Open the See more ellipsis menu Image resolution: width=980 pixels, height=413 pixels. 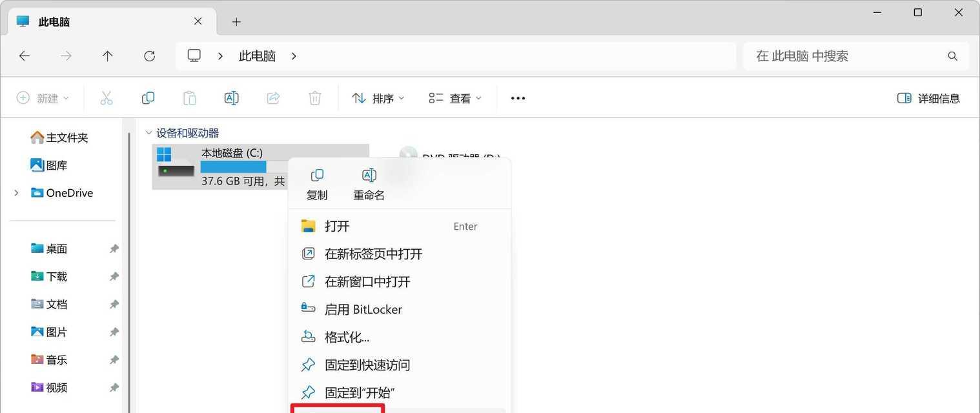(x=518, y=98)
